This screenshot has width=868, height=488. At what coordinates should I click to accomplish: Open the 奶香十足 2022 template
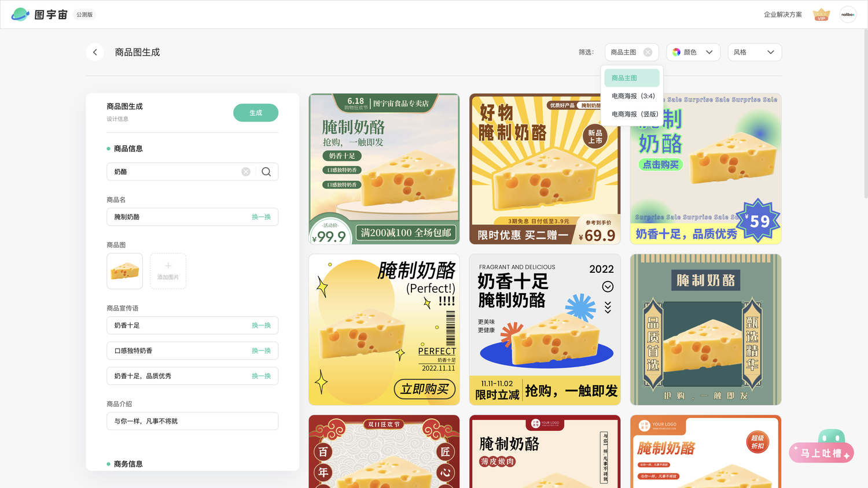point(545,330)
